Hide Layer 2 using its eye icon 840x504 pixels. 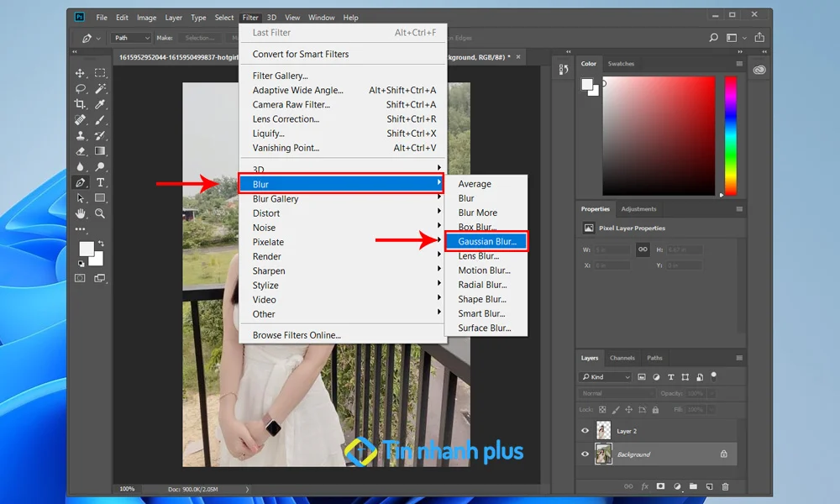585,430
